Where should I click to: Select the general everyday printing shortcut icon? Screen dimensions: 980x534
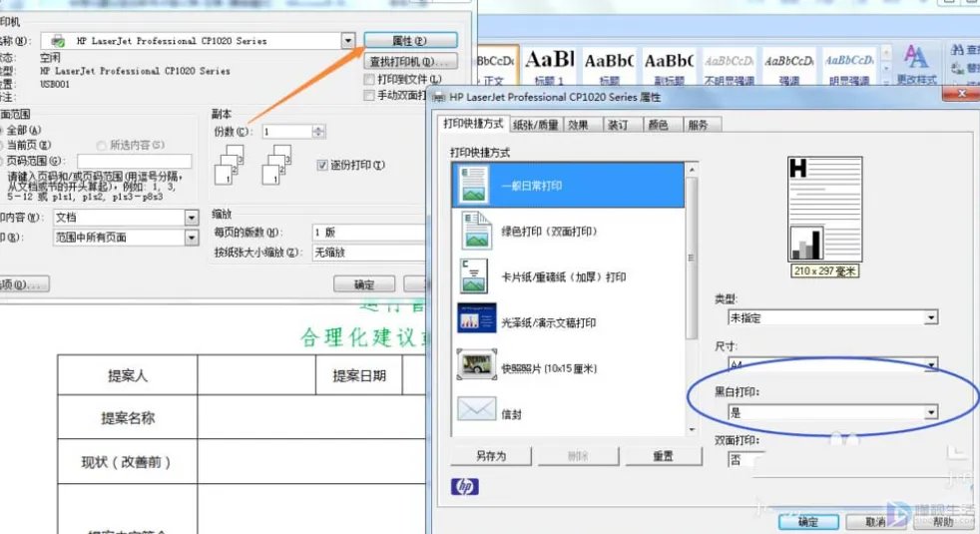(473, 185)
